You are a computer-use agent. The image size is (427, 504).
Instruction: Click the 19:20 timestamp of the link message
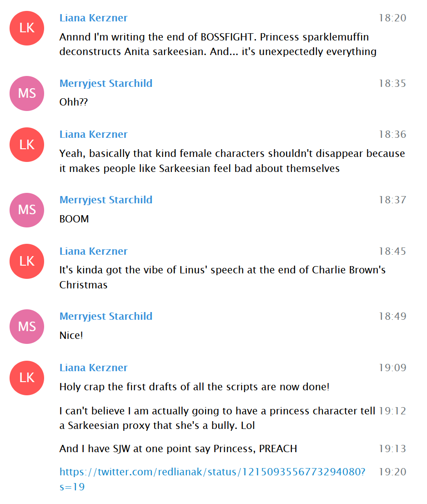tap(392, 472)
